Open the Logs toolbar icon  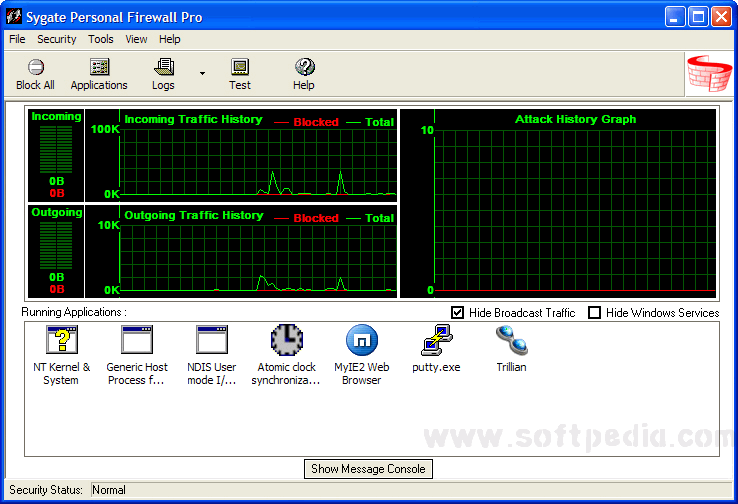coord(163,74)
